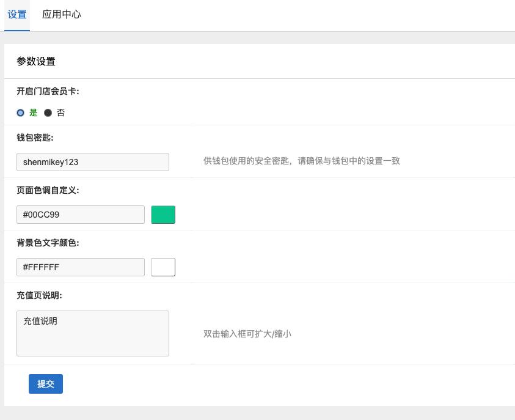Open the 应用中心 tab
This screenshot has width=515, height=420.
pos(61,15)
